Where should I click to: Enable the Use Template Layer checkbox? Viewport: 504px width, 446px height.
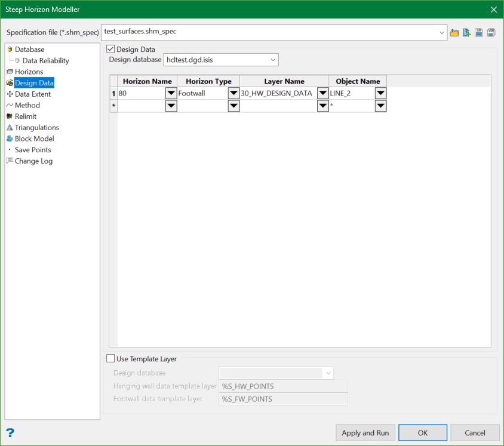110,359
